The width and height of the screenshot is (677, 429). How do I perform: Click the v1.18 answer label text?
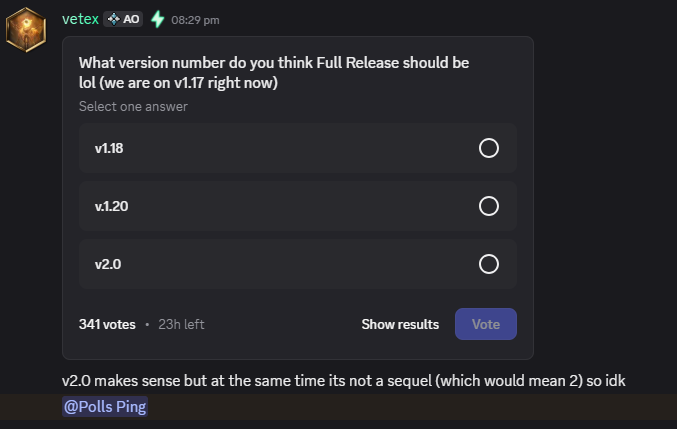click(x=109, y=148)
